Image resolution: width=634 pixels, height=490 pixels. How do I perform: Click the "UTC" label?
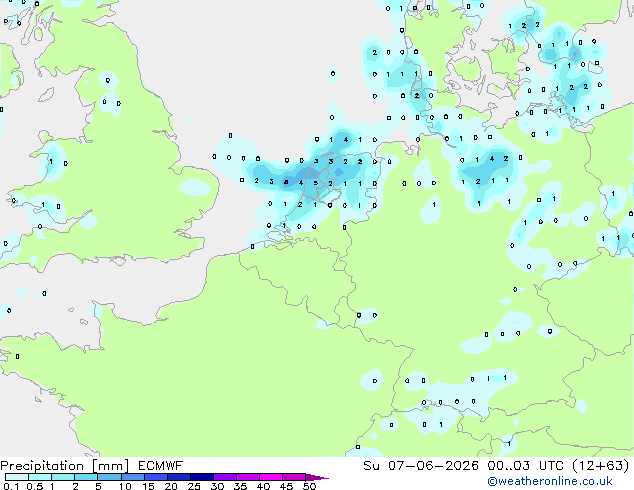point(551,466)
